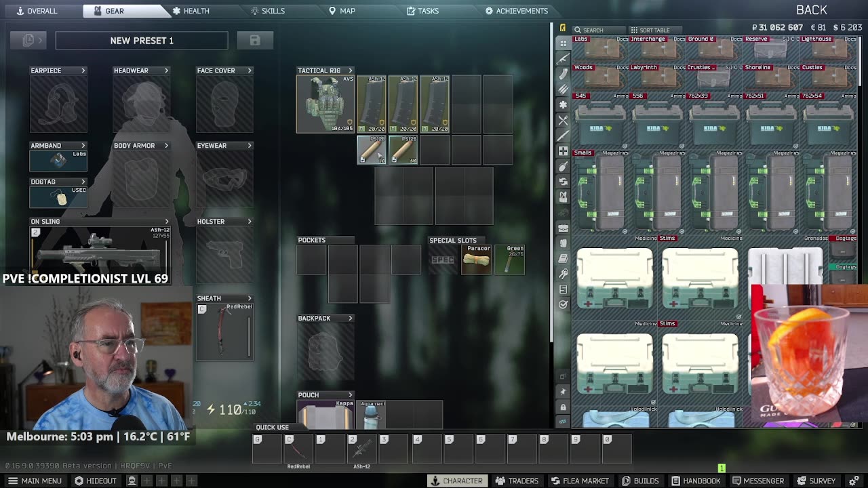Open the Achievements tab
This screenshot has height=488, width=868.
(516, 11)
